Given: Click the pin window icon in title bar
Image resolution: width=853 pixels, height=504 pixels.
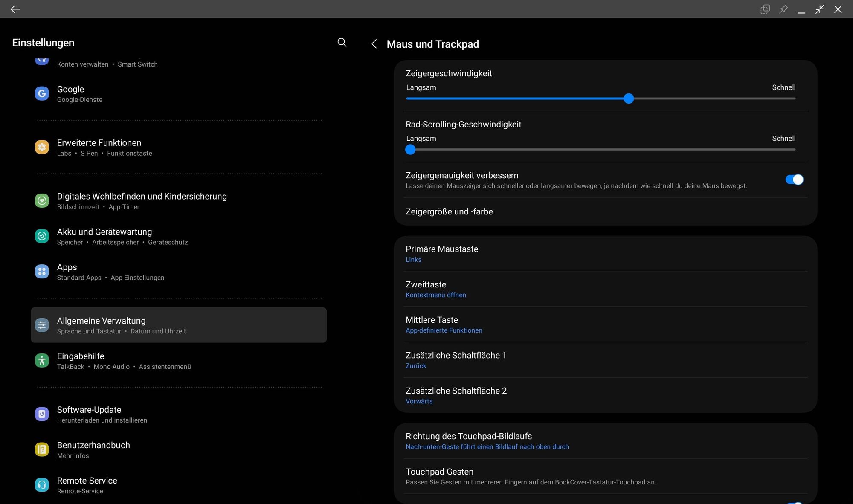Looking at the screenshot, I should [x=783, y=9].
